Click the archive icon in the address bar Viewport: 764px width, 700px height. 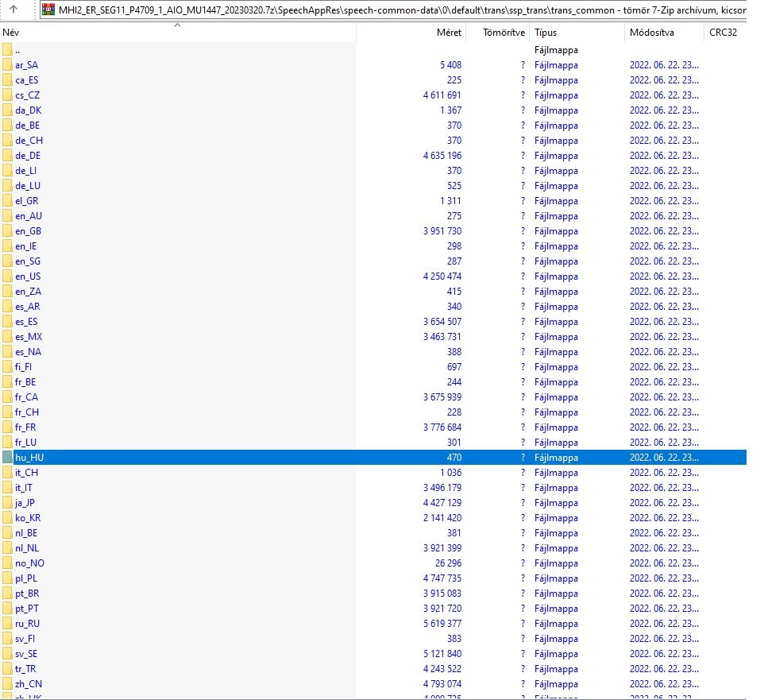pos(48,10)
